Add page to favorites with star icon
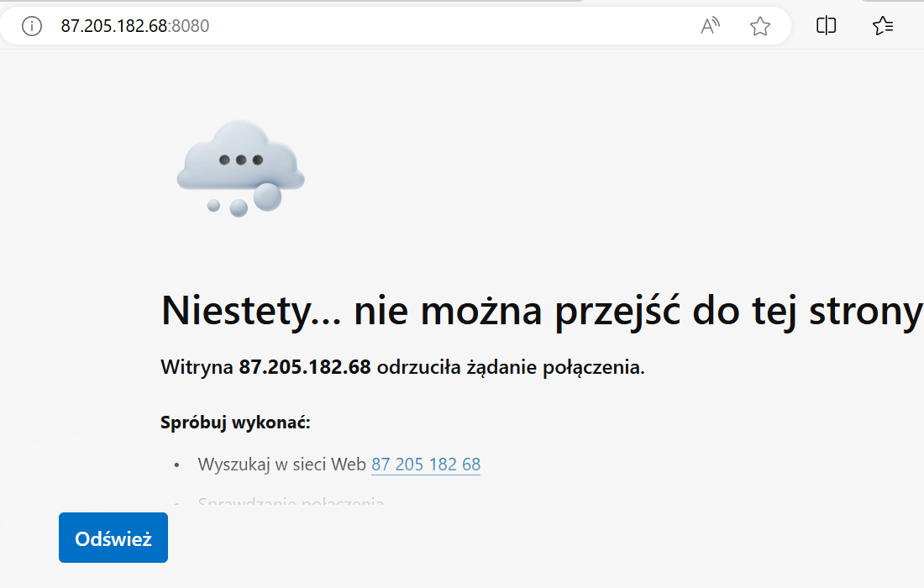This screenshot has height=588, width=924. pyautogui.click(x=760, y=26)
